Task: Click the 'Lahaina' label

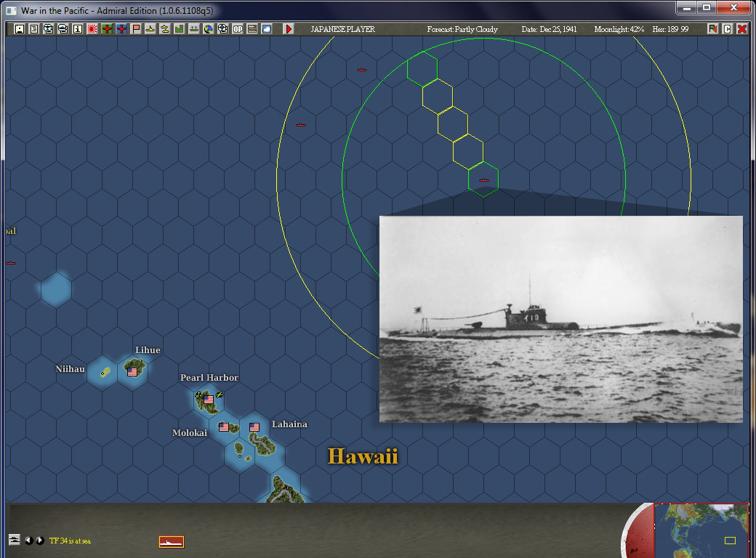Action: click(289, 424)
